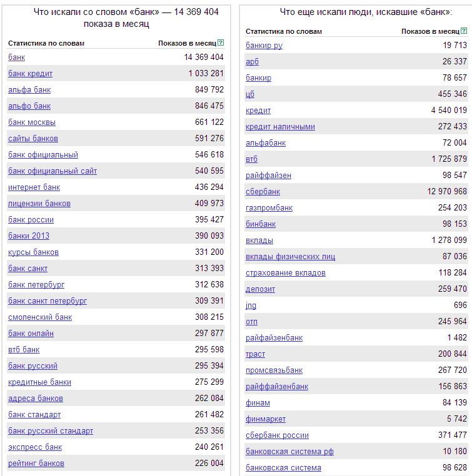Open the "кредит наличными" link
Image resolution: width=472 pixels, height=476 pixels.
(280, 127)
